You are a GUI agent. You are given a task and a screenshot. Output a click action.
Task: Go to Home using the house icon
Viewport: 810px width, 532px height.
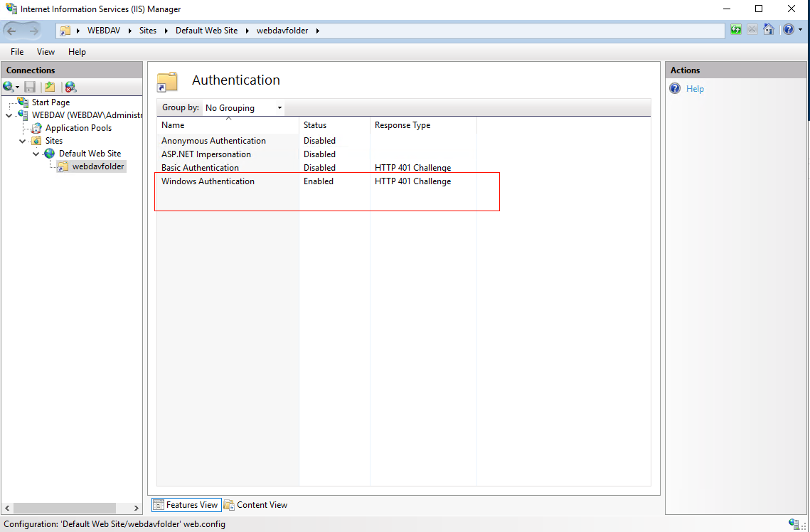tap(769, 30)
